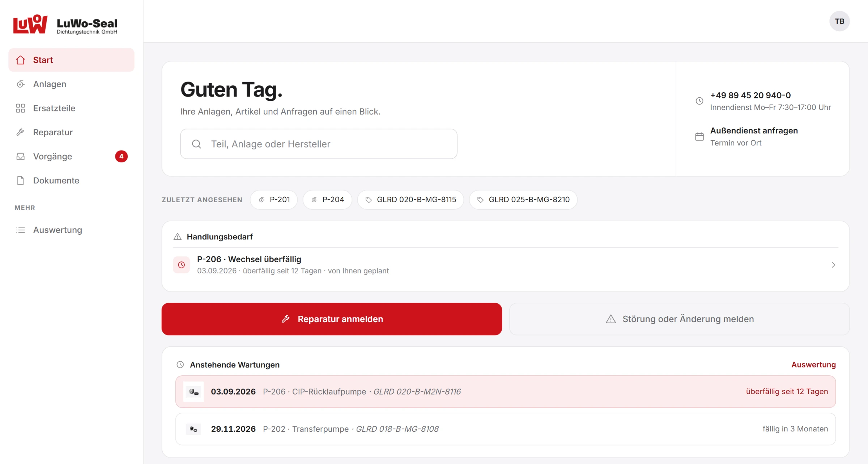Click the tag icon on GLRD 025-B-MG-8210
This screenshot has width=868, height=464.
[480, 200]
